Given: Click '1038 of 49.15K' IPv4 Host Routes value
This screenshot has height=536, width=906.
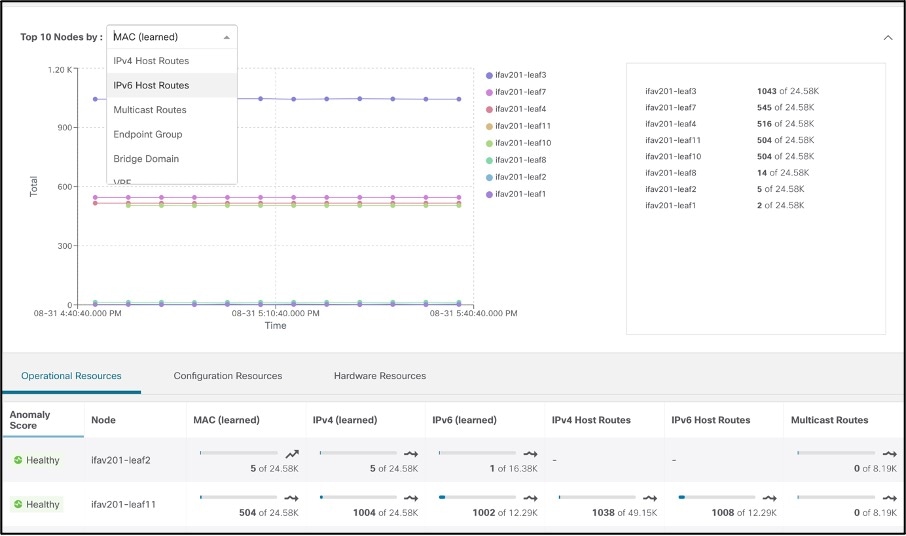Looking at the screenshot, I should (x=625, y=513).
